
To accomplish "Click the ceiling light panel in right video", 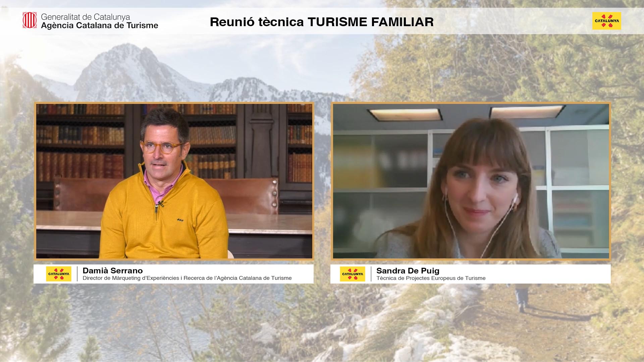I will pyautogui.click(x=405, y=114).
